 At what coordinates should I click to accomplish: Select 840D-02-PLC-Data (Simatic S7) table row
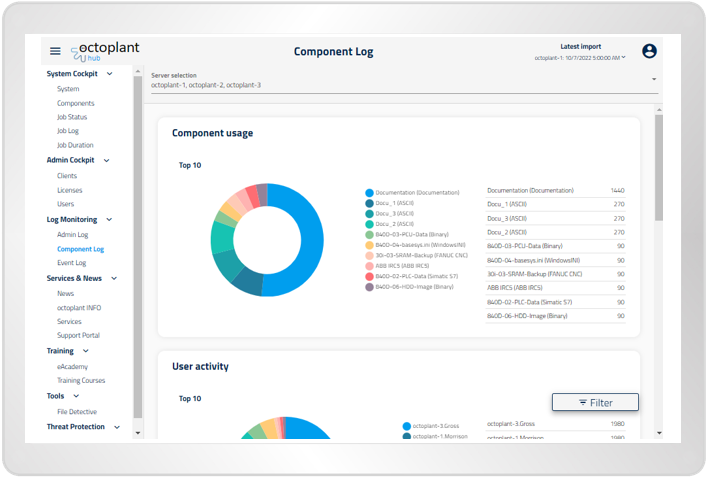(x=556, y=302)
